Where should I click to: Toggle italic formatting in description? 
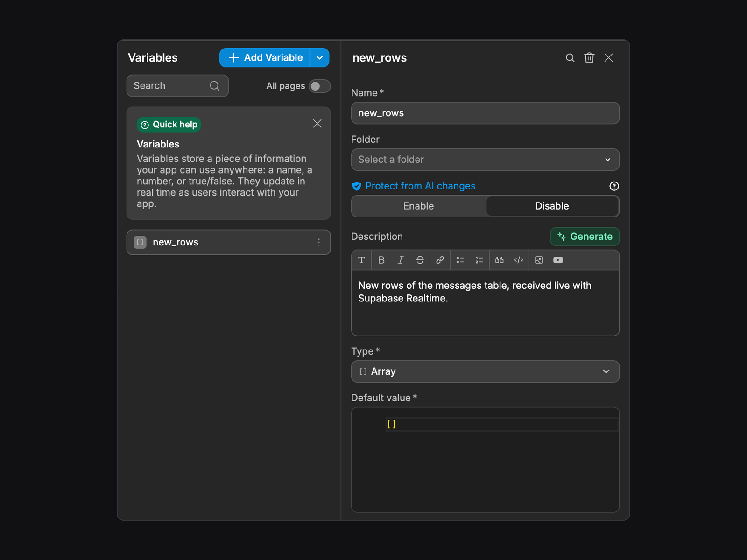point(401,260)
